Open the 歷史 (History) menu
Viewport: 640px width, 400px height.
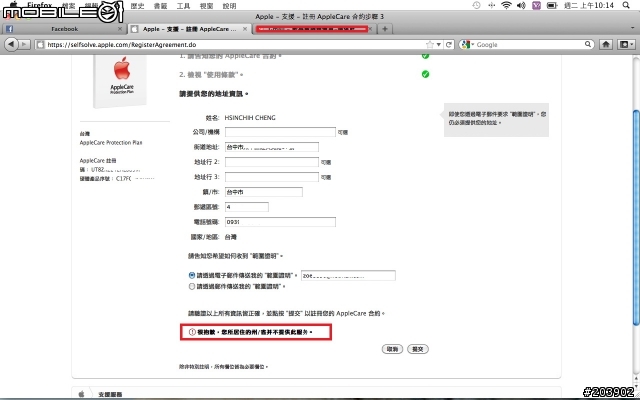[x=137, y=6]
